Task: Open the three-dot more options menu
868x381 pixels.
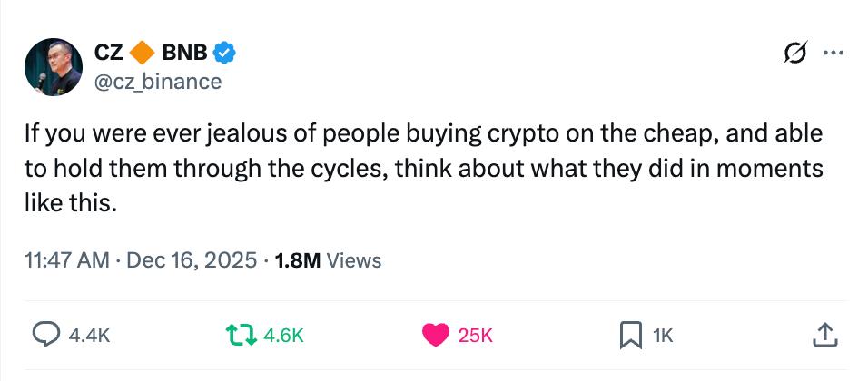Action: tap(833, 54)
